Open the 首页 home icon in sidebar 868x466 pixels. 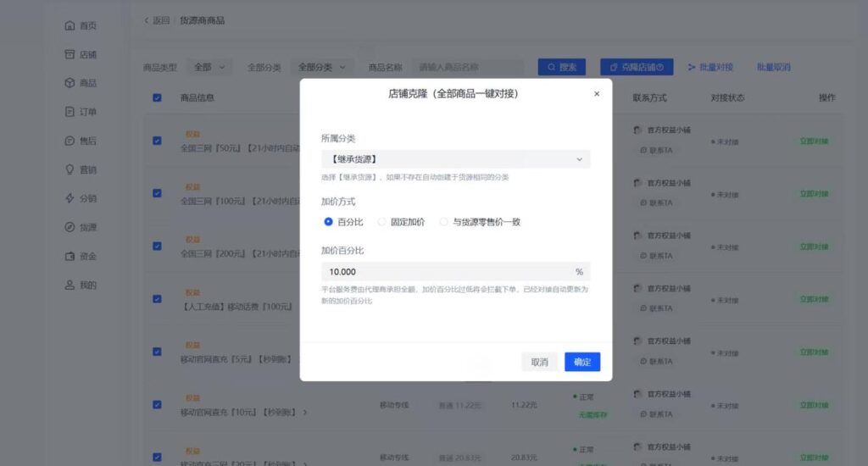tap(70, 25)
